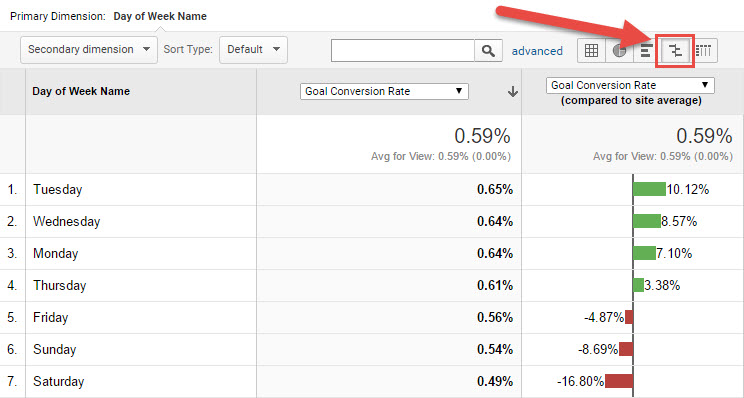Click the -4.87% comparison value
This screenshot has width=744, height=398.
click(604, 317)
